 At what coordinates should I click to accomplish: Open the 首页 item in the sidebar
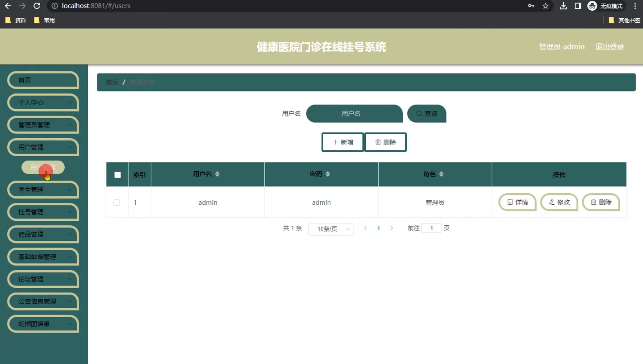pyautogui.click(x=43, y=80)
